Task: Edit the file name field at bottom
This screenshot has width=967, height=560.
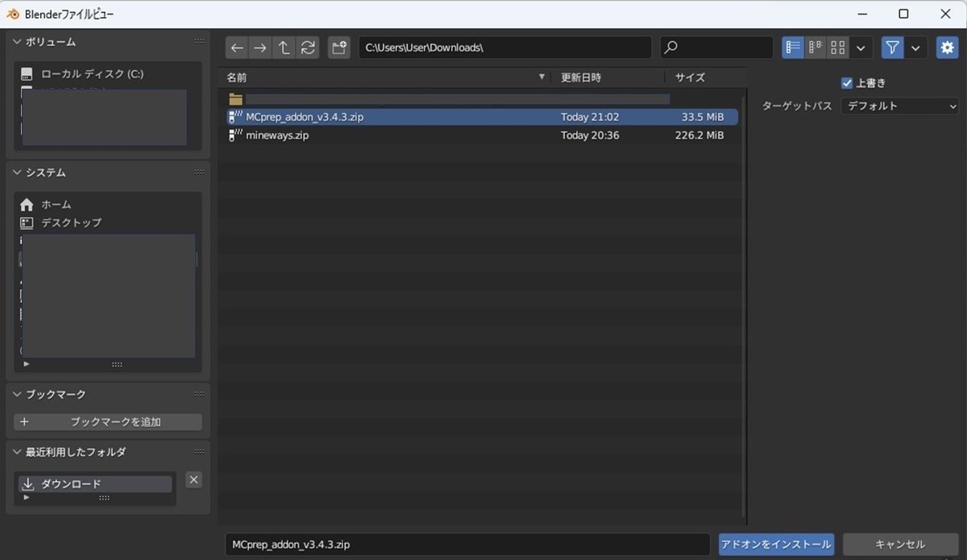Action: point(467,545)
